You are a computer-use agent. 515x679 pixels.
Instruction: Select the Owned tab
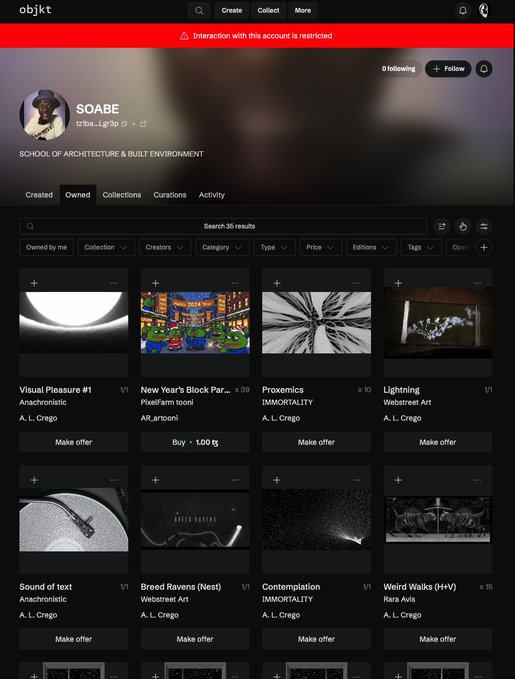coord(78,195)
